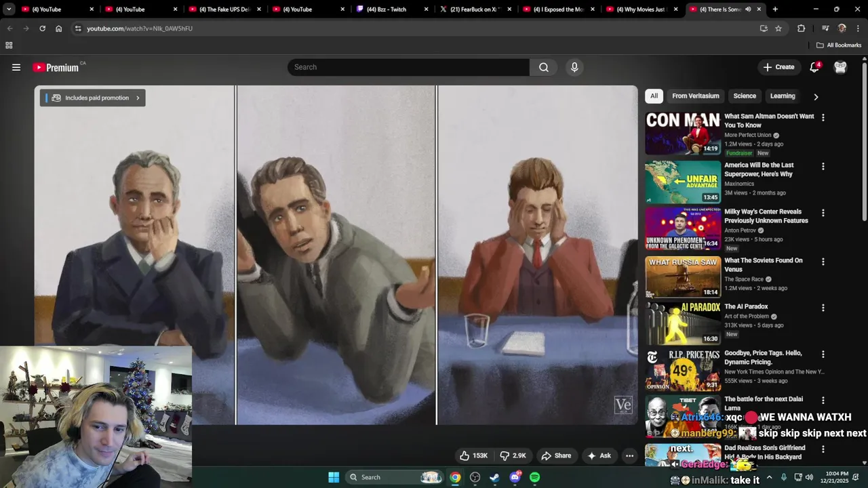Open All Bookmarks folder
Viewport: 868px width, 488px height.
[839, 45]
